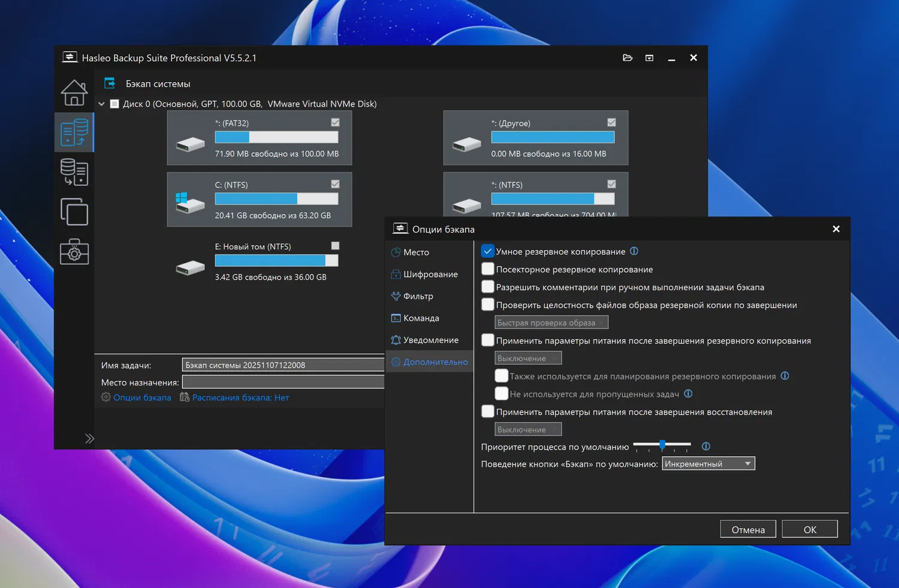
Task: Show info for Не используется для пропущенных задач
Action: tap(688, 394)
